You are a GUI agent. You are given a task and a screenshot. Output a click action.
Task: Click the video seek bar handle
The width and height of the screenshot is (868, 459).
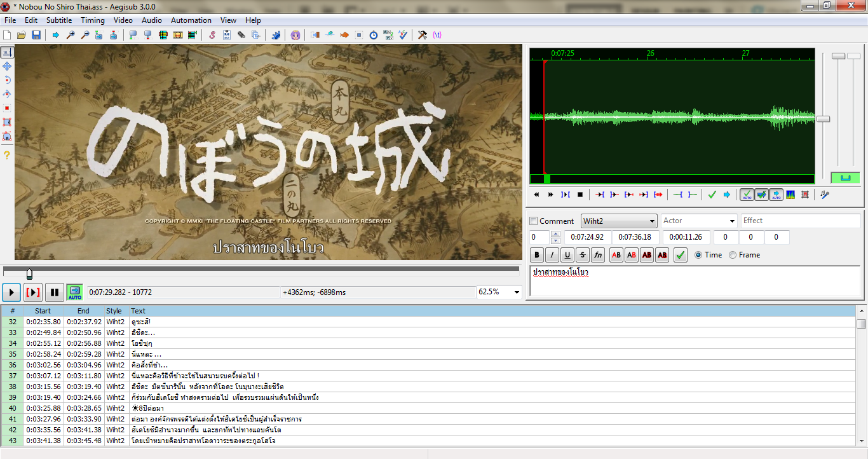click(29, 274)
